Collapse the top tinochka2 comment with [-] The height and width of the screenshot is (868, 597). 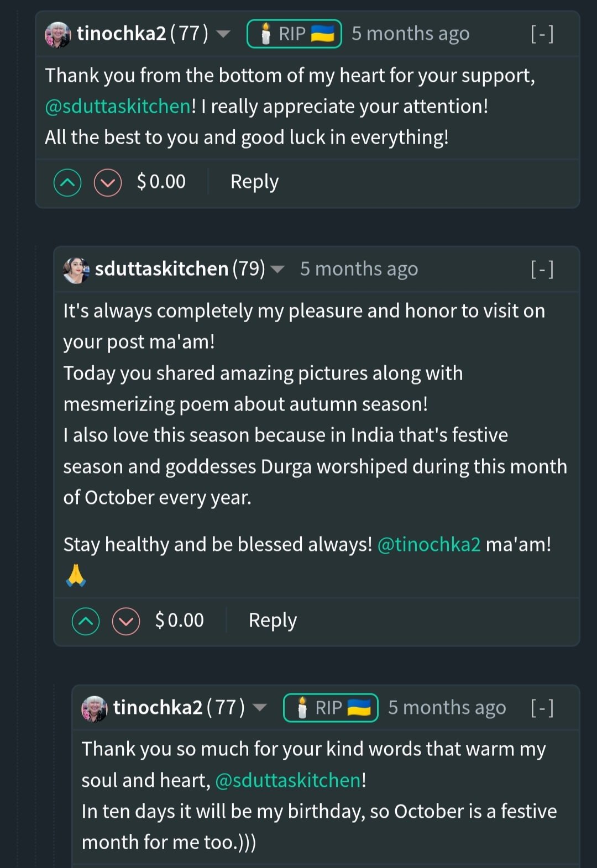[542, 34]
